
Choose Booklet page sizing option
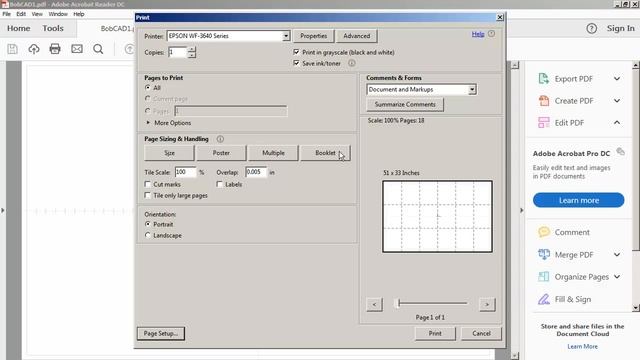click(325, 153)
